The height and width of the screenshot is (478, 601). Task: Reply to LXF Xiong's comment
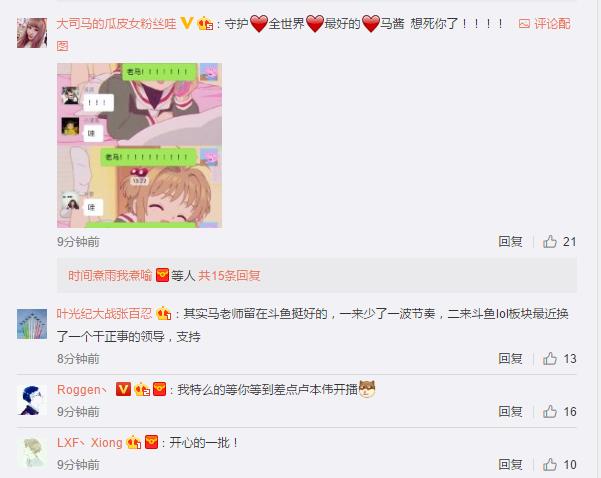[x=510, y=464]
